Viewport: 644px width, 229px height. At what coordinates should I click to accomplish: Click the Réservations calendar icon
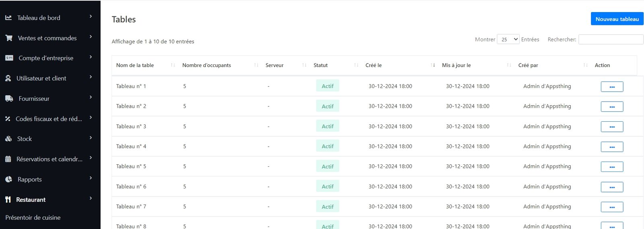click(8, 159)
